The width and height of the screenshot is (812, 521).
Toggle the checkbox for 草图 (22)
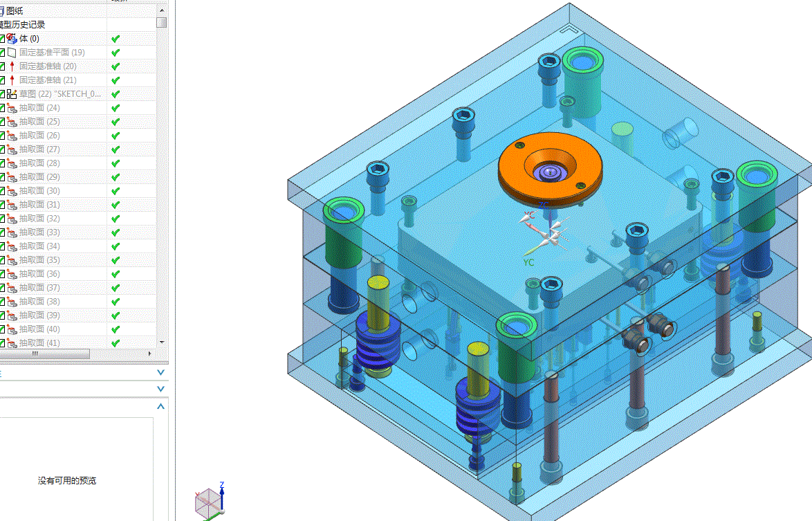point(2,93)
